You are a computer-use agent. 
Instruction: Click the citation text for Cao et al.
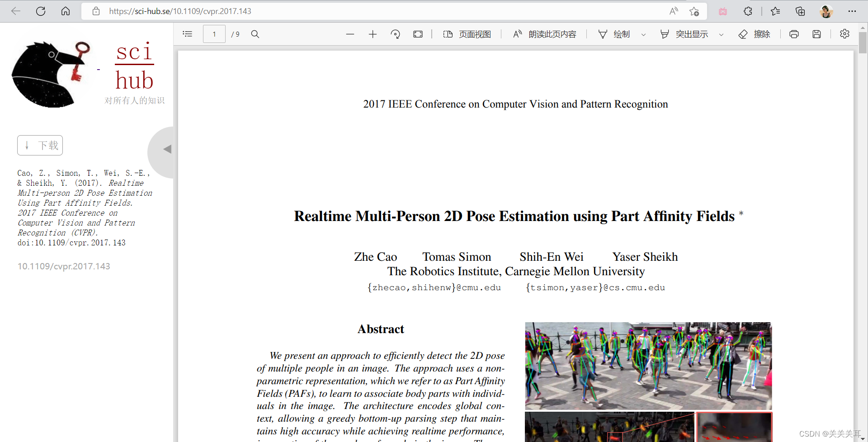click(85, 207)
